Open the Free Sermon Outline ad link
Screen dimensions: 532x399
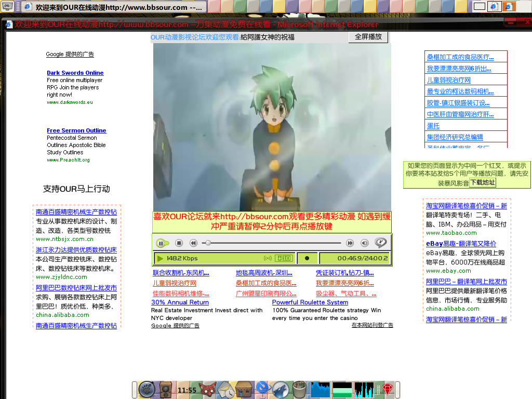click(76, 130)
